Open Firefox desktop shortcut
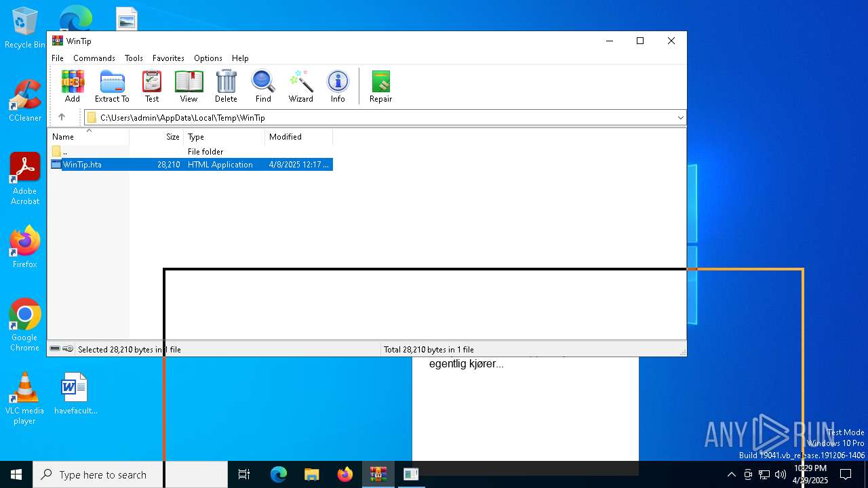Image resolution: width=868 pixels, height=488 pixels. click(x=25, y=247)
